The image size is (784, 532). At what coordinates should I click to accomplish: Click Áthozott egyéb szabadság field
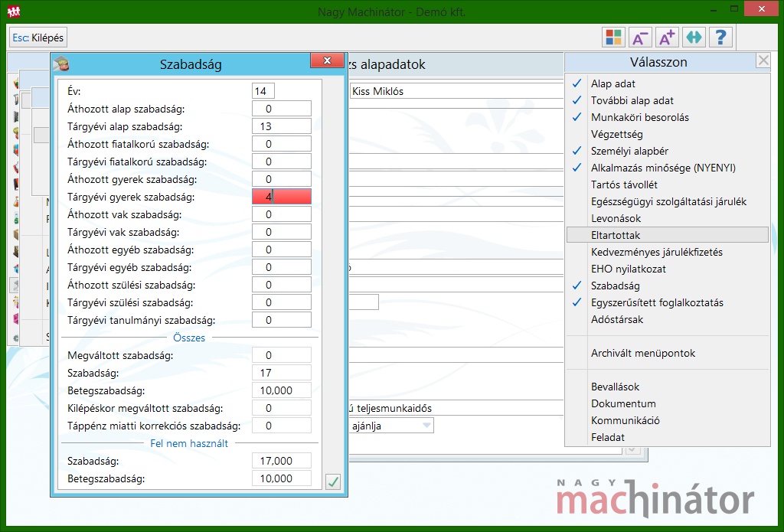coord(282,250)
